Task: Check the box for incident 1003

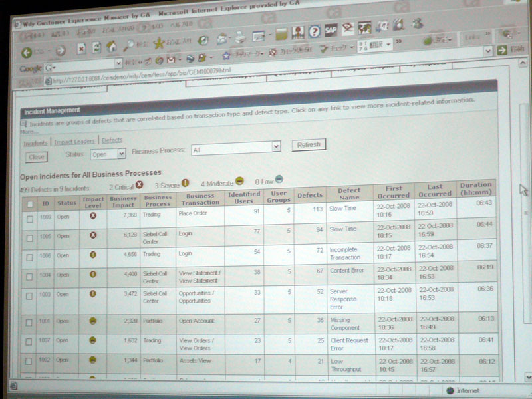Action: pyautogui.click(x=29, y=296)
